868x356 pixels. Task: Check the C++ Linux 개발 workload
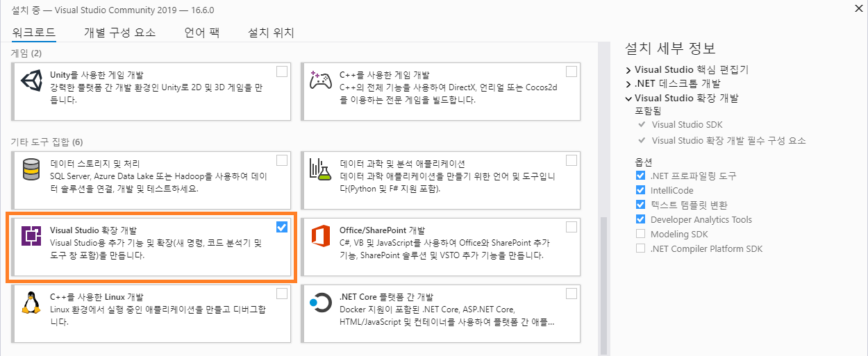(281, 294)
